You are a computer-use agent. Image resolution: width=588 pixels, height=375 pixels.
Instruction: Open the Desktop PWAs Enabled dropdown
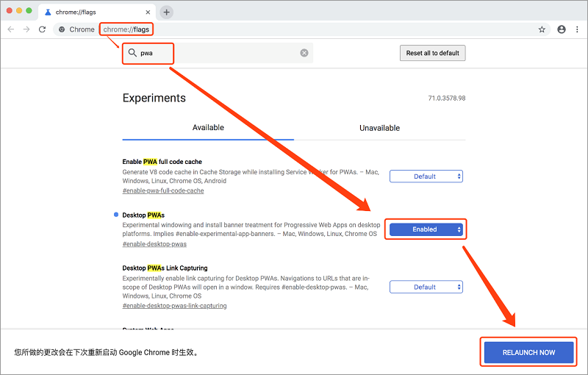(426, 229)
